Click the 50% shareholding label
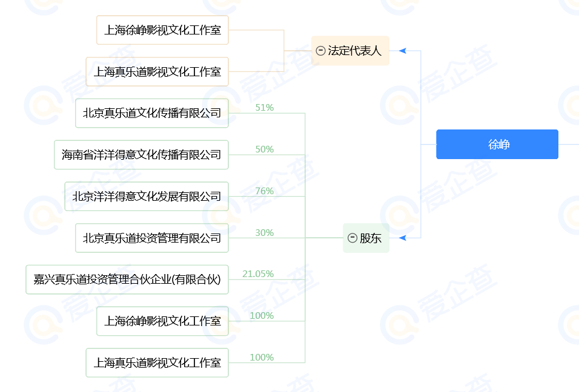This screenshot has height=392, width=579. pyautogui.click(x=265, y=149)
